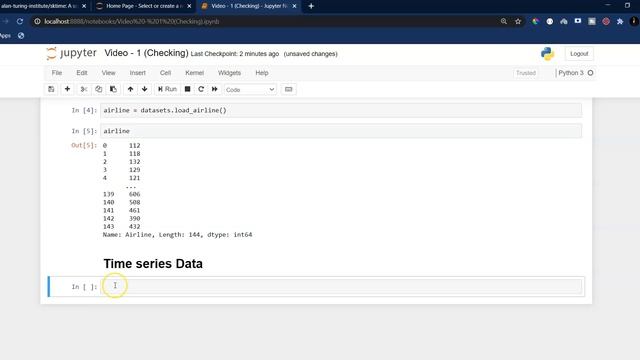Click the Logout button
The width and height of the screenshot is (640, 360).
579,53
